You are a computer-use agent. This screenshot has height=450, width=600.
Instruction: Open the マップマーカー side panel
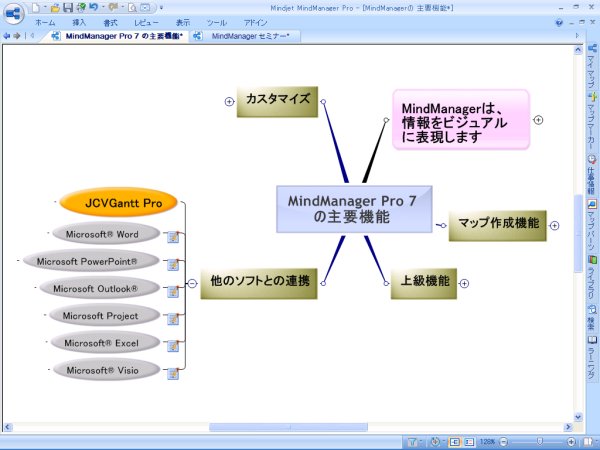(592, 121)
